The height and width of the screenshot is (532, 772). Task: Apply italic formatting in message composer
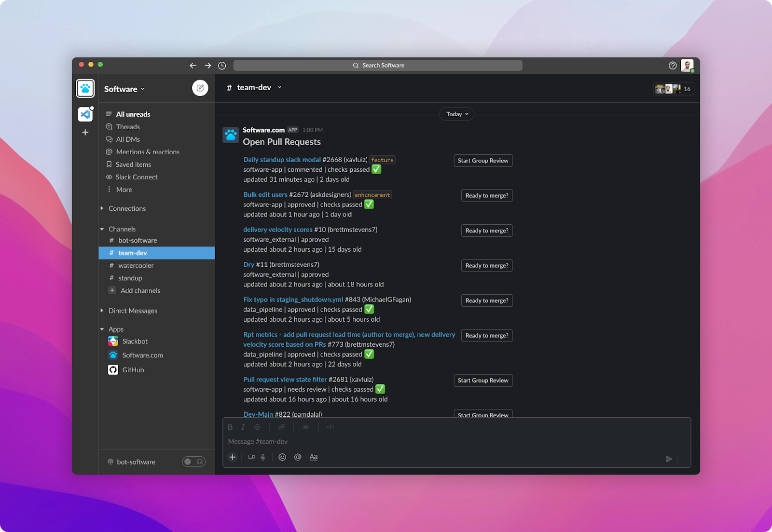pyautogui.click(x=243, y=427)
